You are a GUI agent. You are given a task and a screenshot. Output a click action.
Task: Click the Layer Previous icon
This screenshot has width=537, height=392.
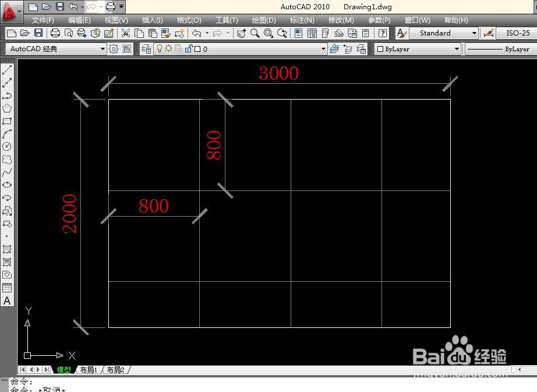tap(348, 49)
